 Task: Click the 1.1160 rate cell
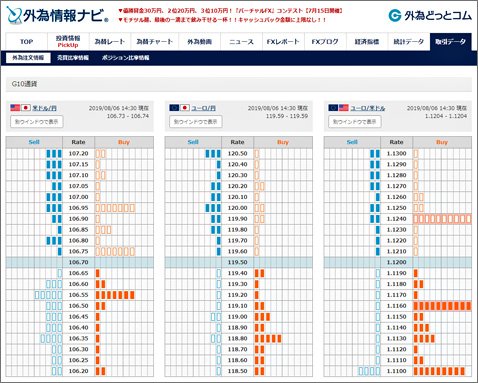396,306
